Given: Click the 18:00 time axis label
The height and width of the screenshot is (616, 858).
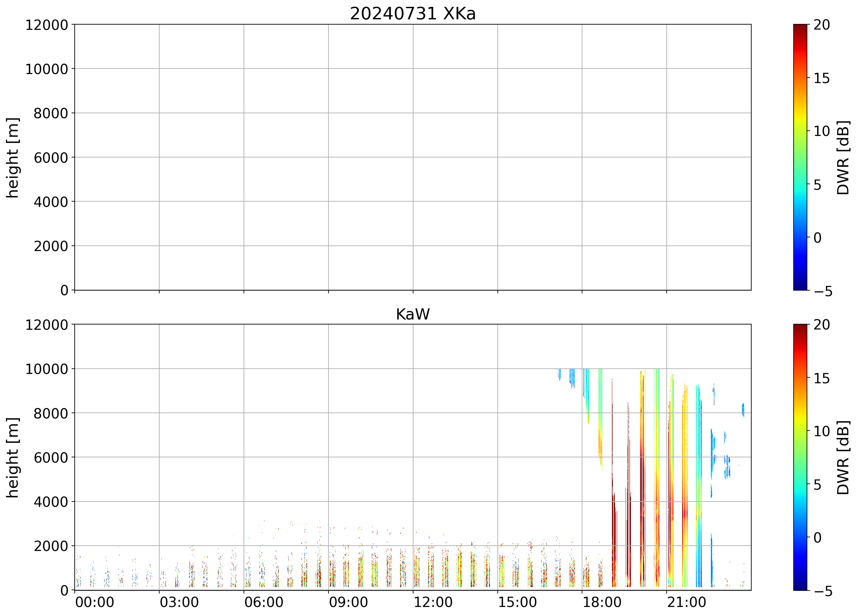Looking at the screenshot, I should point(602,602).
